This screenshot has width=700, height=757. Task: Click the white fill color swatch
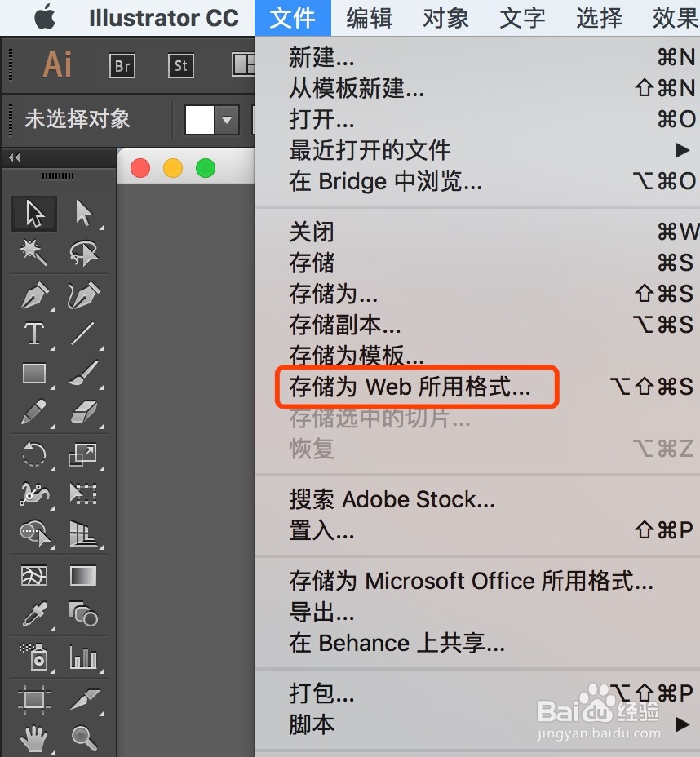pyautogui.click(x=199, y=120)
